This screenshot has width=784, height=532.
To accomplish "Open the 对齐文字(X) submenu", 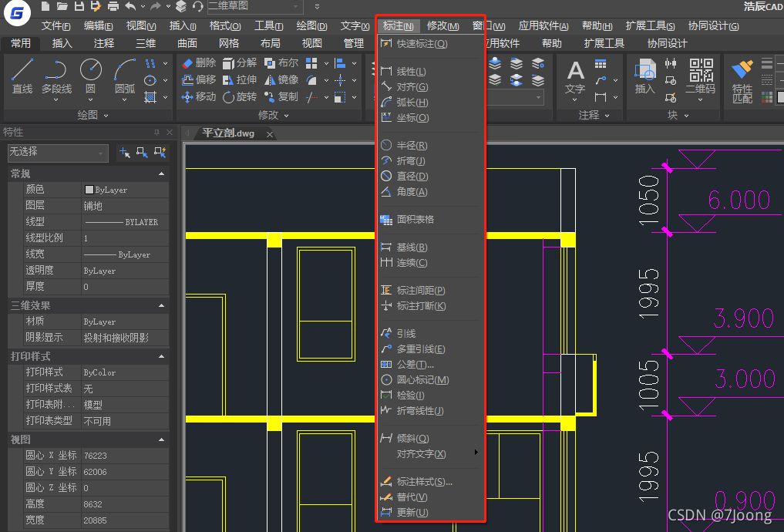I will coord(431,454).
